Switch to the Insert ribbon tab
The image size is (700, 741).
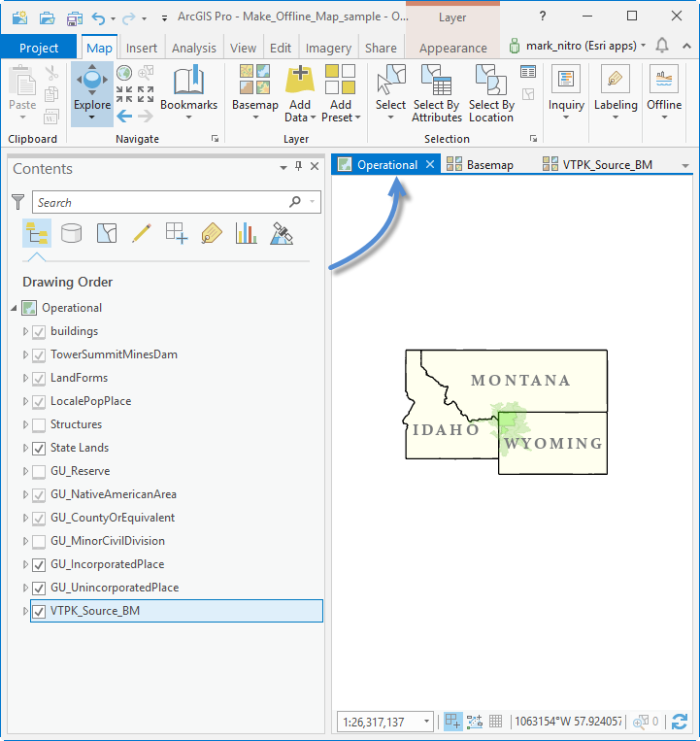click(142, 48)
